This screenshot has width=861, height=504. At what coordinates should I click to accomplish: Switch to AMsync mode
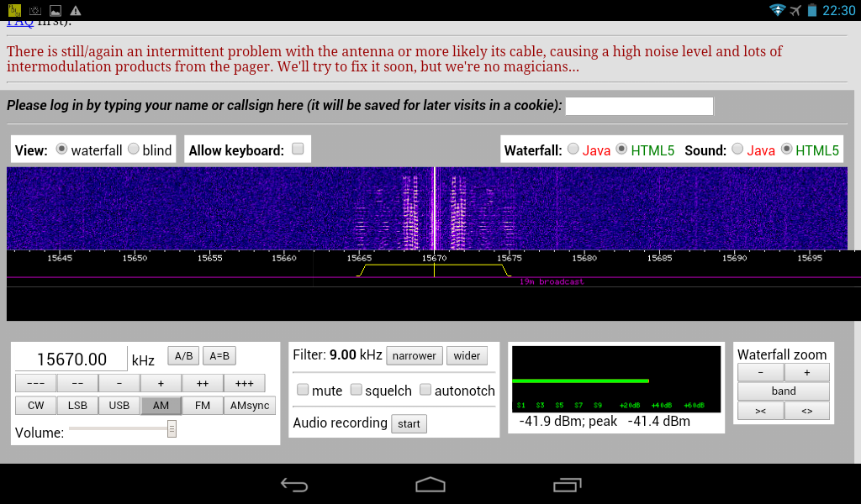click(250, 405)
